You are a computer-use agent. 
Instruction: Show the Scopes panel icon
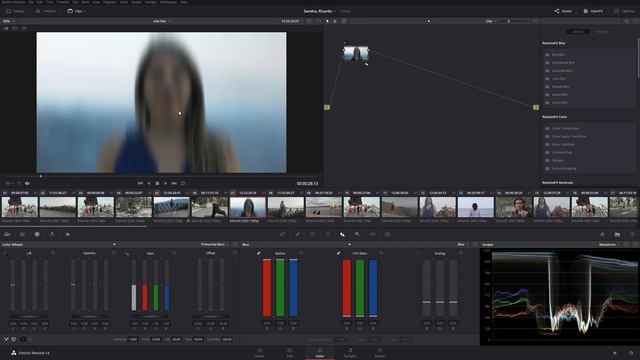(x=617, y=235)
